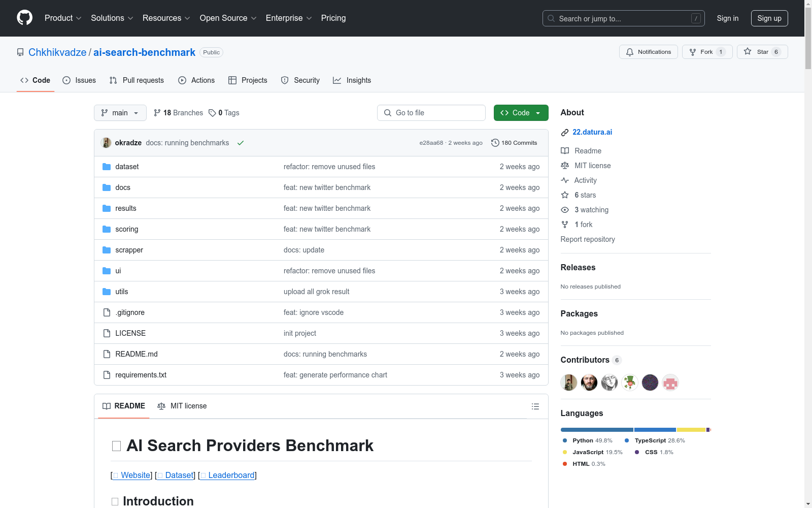The height and width of the screenshot is (508, 812).
Task: Click the Python language bar segment
Action: point(597,430)
